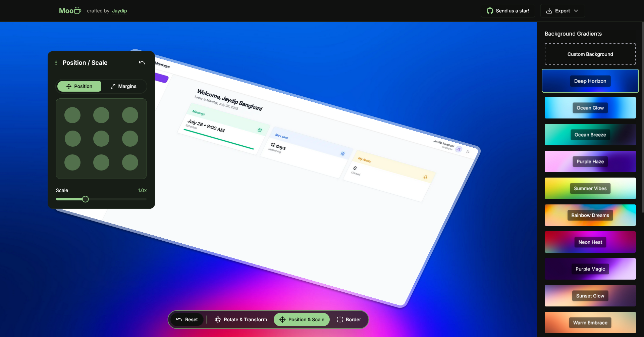Screen dimensions: 644x337
Task: Select the Ocean Glow gradient
Action: tap(590, 108)
